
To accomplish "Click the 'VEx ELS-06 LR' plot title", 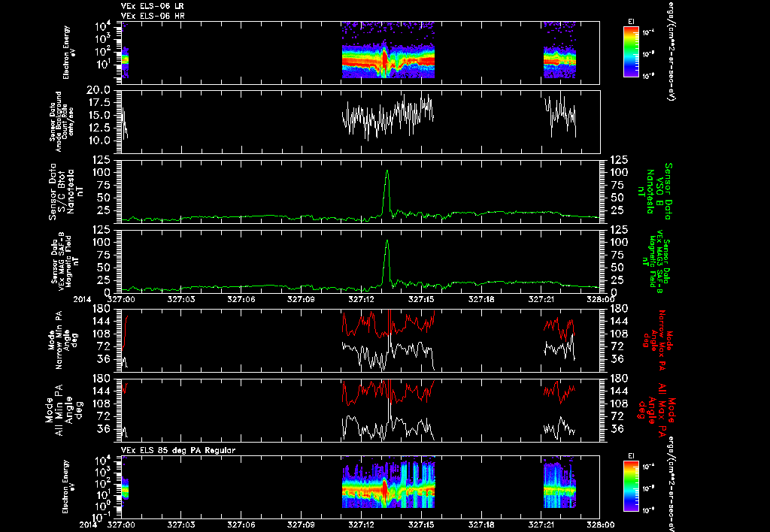I will tap(152, 6).
